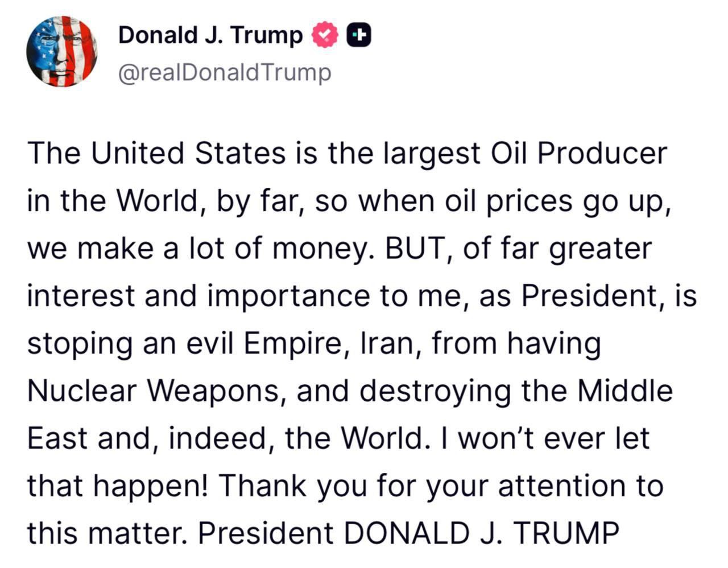The height and width of the screenshot is (568, 728).
Task: Click the signature "DONALD J. TRUMP"
Action: [x=481, y=533]
